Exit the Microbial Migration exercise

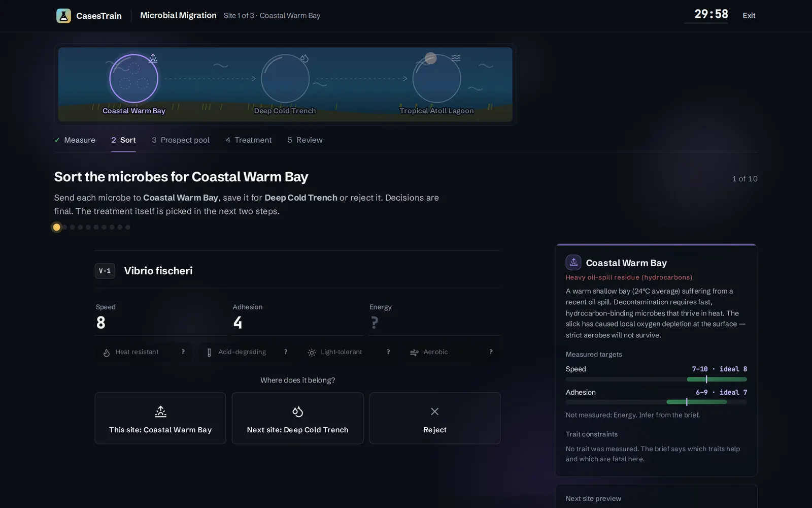click(x=749, y=16)
